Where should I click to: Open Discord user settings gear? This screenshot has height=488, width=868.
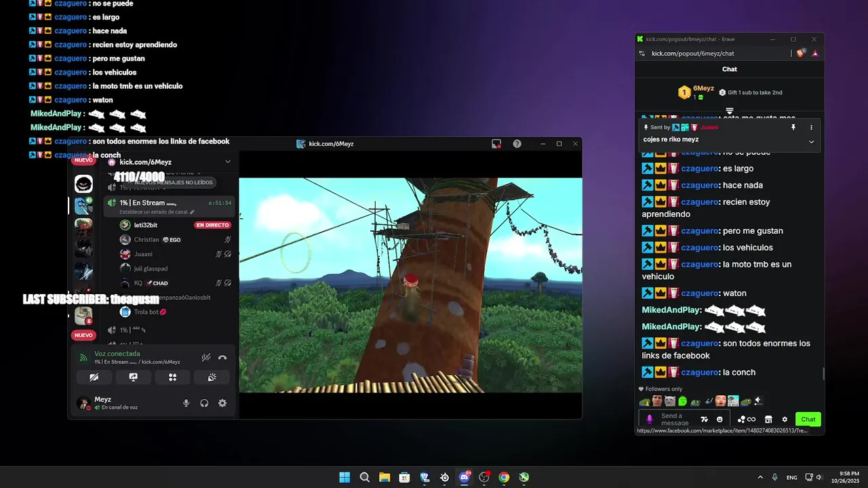(222, 403)
